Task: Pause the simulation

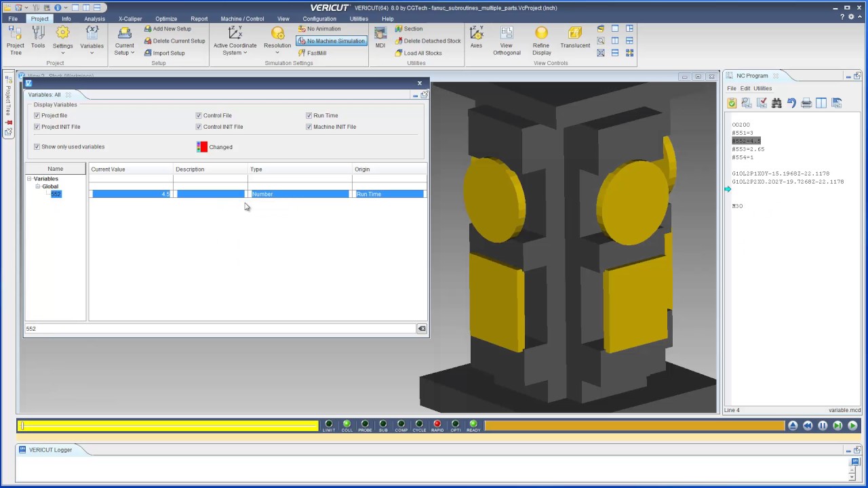Action: [823, 426]
